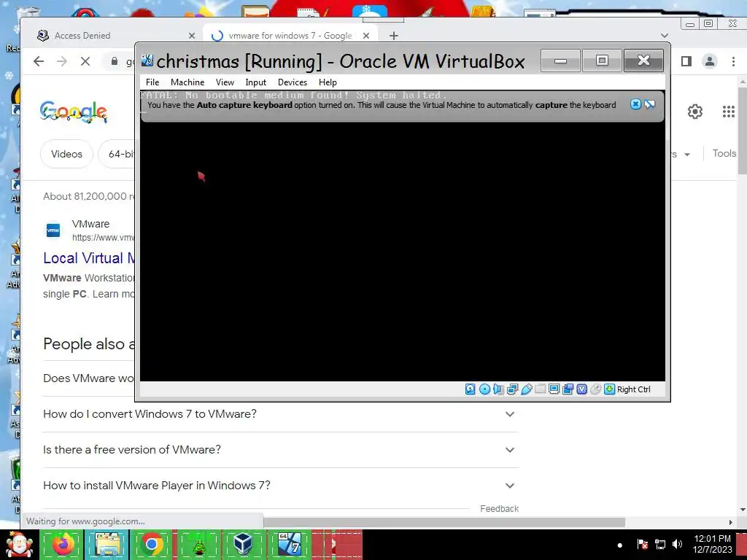Click the Google holiday logo
The width and height of the screenshot is (747, 560).
pos(74,112)
